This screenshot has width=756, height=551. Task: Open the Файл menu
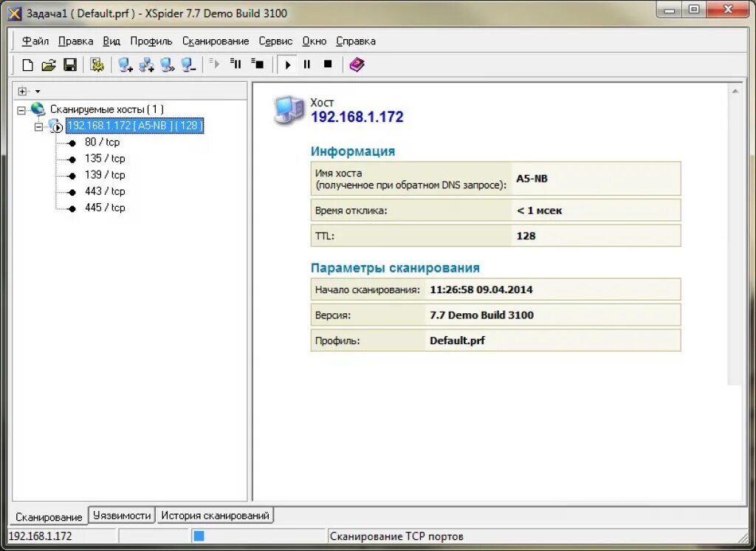(x=35, y=41)
